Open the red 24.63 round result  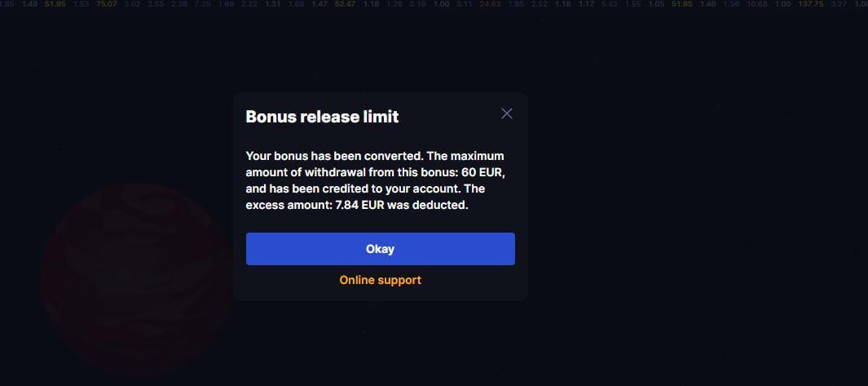(491, 4)
